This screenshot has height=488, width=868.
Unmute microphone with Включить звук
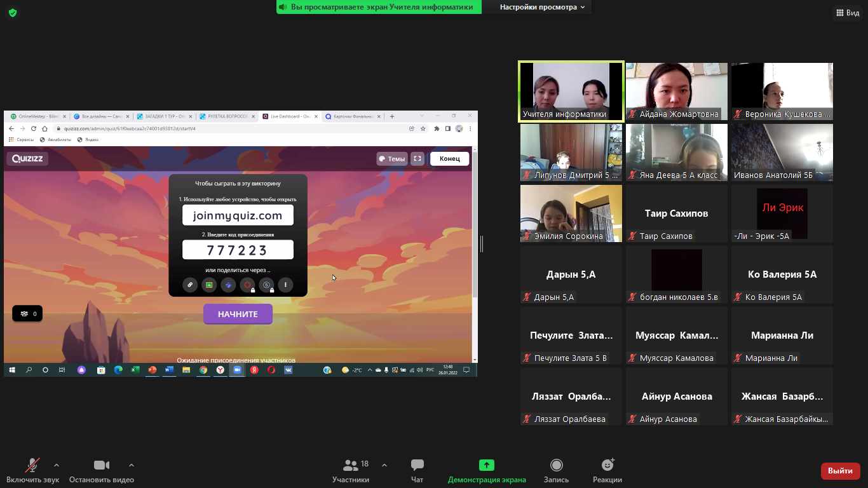[x=32, y=466]
